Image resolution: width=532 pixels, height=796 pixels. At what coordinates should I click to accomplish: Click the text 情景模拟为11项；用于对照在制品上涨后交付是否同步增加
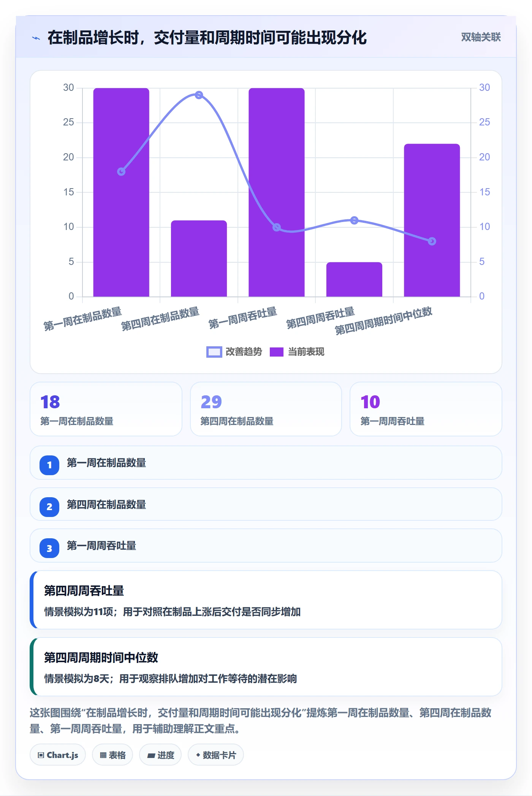(173, 612)
